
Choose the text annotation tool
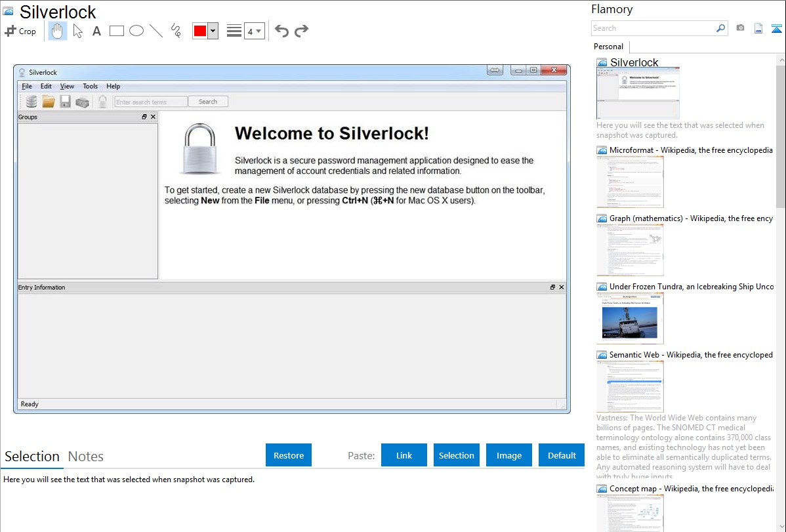coord(96,31)
